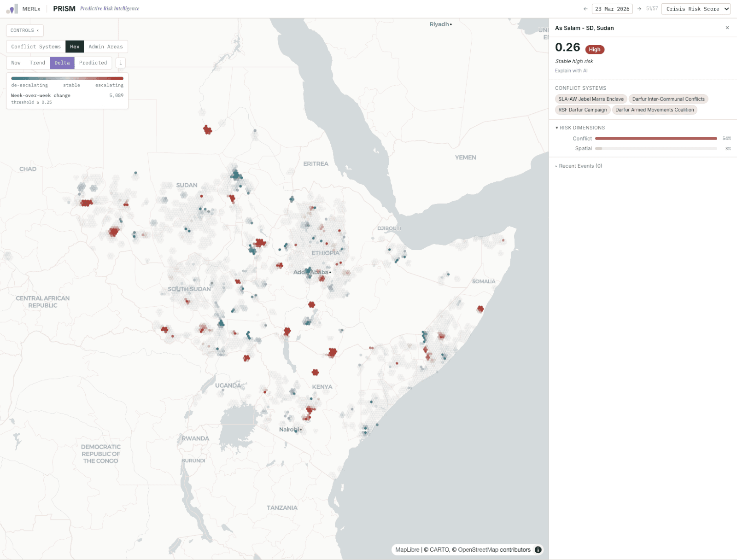Click the High risk badge

click(x=595, y=50)
